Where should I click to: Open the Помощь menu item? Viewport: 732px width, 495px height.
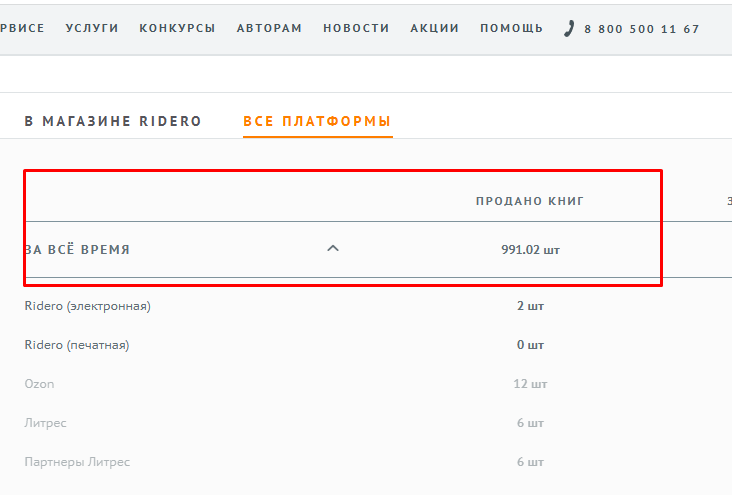(512, 28)
